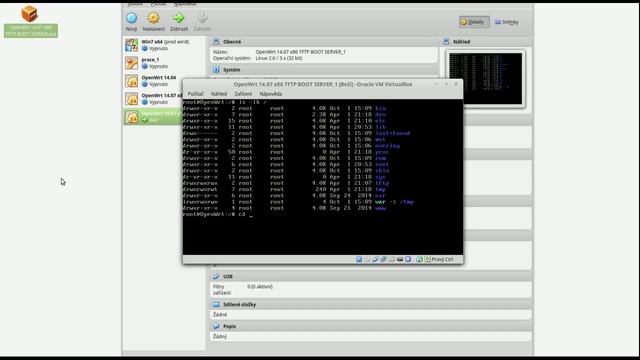Switch to Detaily view

click(474, 22)
